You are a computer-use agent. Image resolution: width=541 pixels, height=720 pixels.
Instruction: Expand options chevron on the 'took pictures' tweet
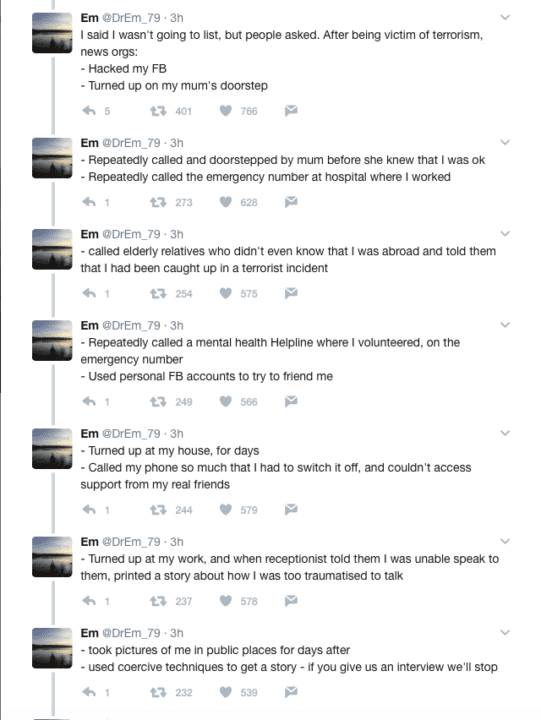coord(505,633)
